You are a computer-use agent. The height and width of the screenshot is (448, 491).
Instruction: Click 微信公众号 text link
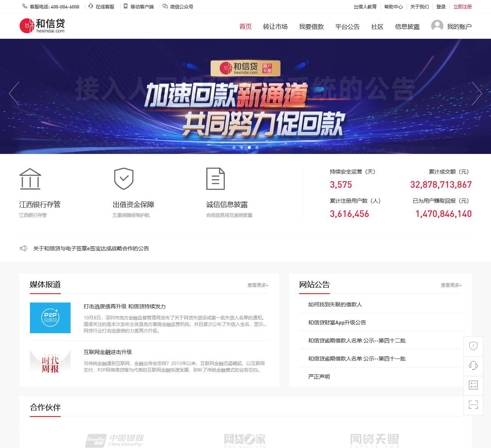tap(182, 7)
